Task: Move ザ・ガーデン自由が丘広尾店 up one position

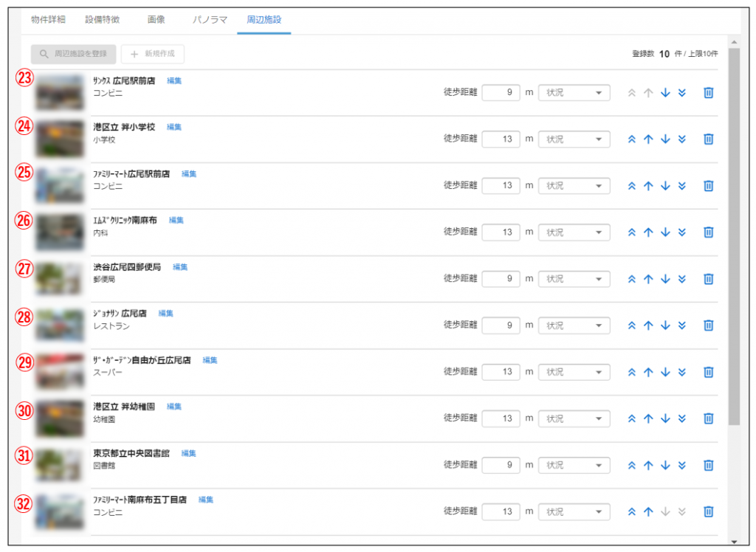Action: pyautogui.click(x=648, y=372)
